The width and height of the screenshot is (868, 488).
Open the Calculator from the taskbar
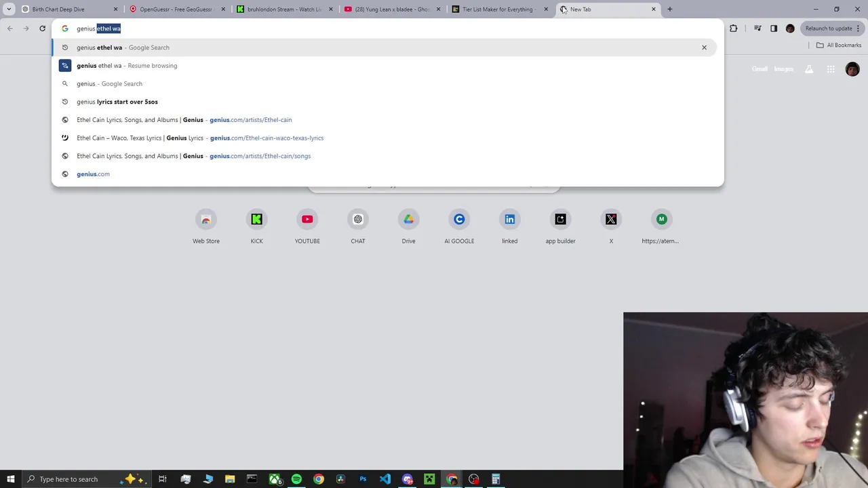click(496, 479)
